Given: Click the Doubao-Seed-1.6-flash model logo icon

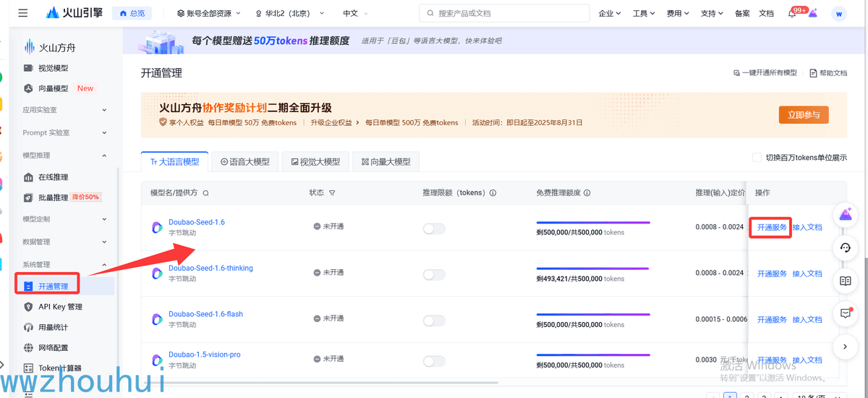Looking at the screenshot, I should [x=156, y=319].
